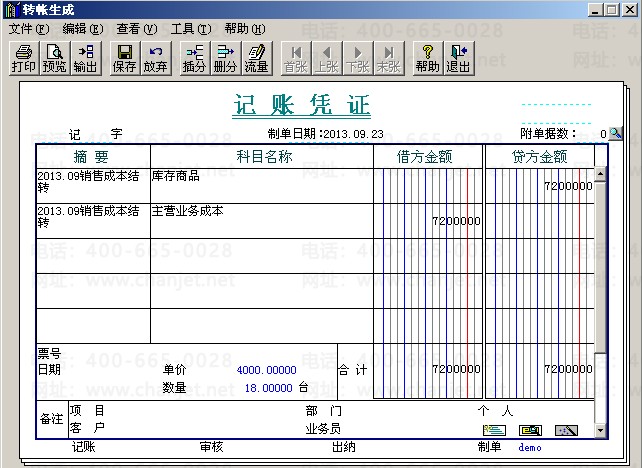Click the application icon in title bar
Image resolution: width=642 pixels, height=468 pixels.
point(12,9)
